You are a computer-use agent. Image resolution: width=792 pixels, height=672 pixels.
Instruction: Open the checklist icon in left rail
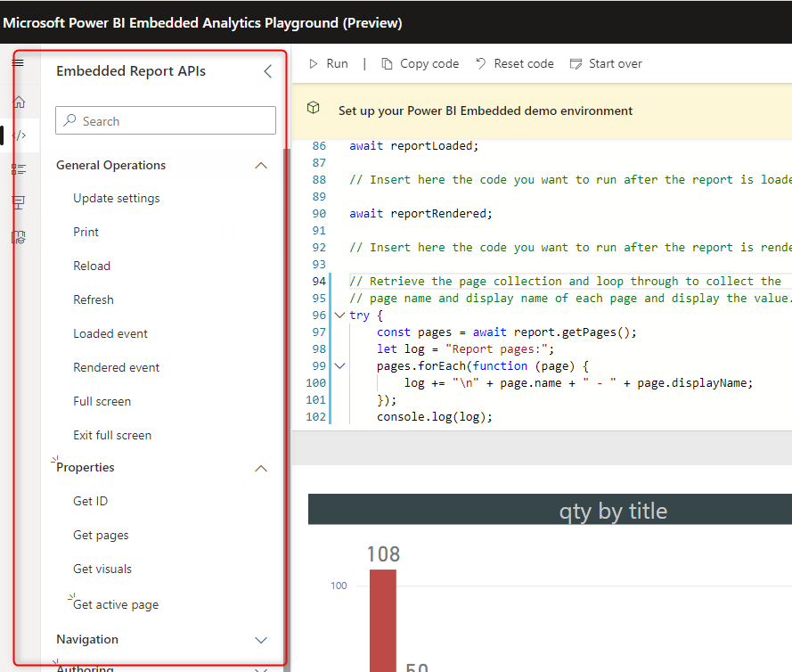pyautogui.click(x=19, y=169)
